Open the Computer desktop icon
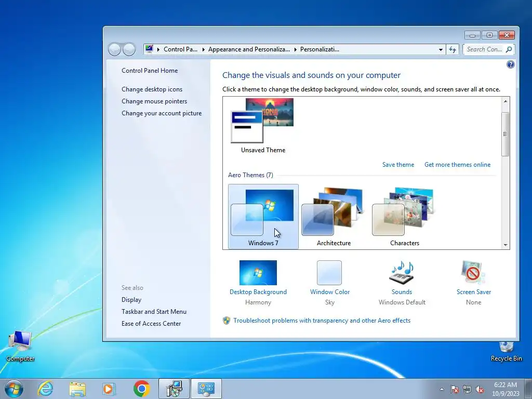Image resolution: width=532 pixels, height=399 pixels. coord(20,347)
